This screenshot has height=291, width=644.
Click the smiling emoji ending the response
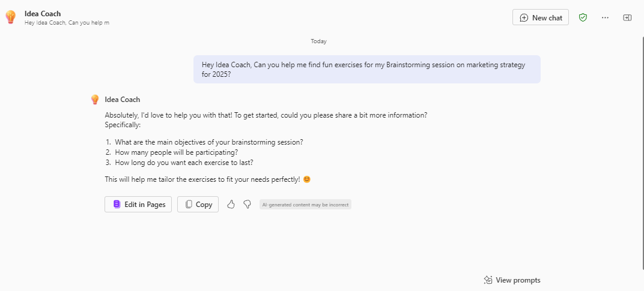tap(306, 179)
